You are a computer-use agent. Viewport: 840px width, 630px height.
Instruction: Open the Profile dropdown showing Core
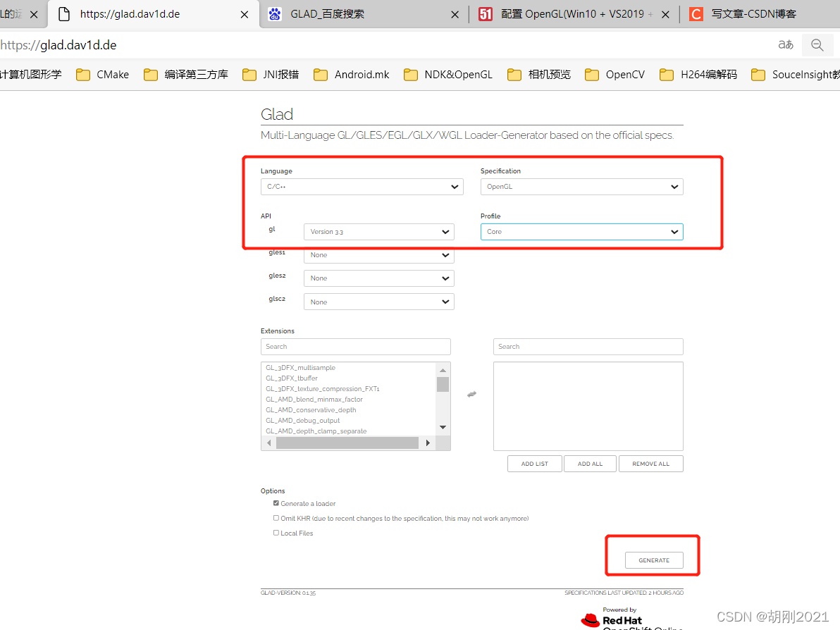click(x=581, y=231)
